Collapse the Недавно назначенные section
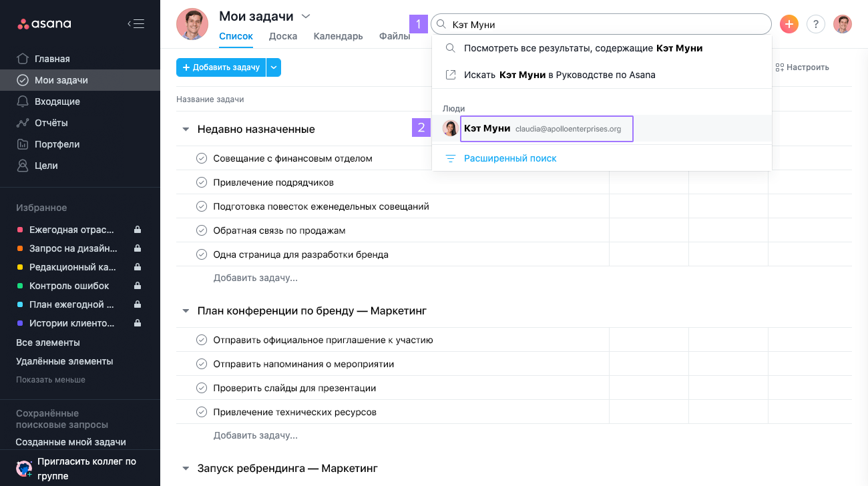This screenshot has width=868, height=486. point(185,129)
